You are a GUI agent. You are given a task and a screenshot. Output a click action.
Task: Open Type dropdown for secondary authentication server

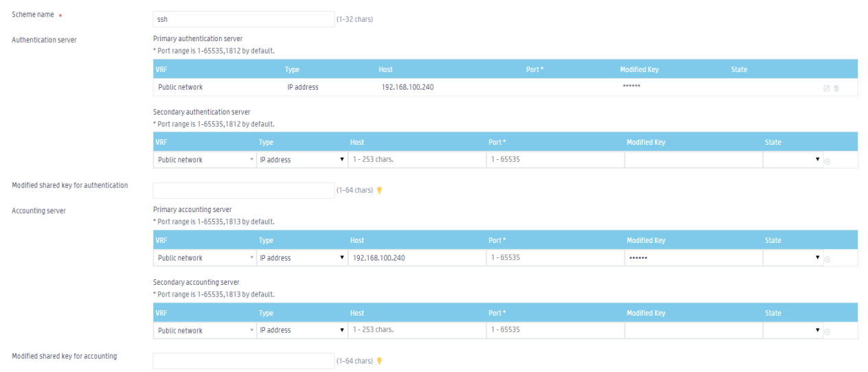(302, 159)
